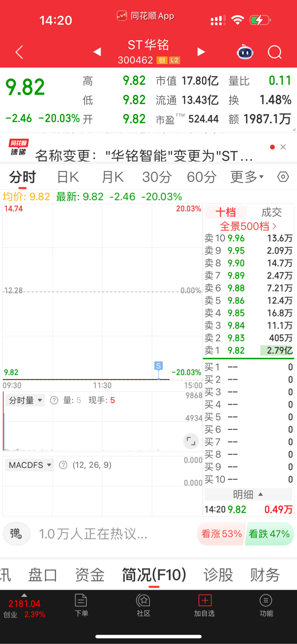This screenshot has width=297, height=644.
Task: Open 功能 functions icon
Action: click(x=266, y=605)
